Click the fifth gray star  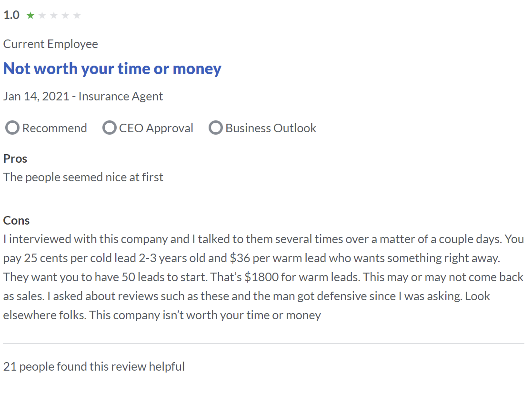click(x=77, y=15)
